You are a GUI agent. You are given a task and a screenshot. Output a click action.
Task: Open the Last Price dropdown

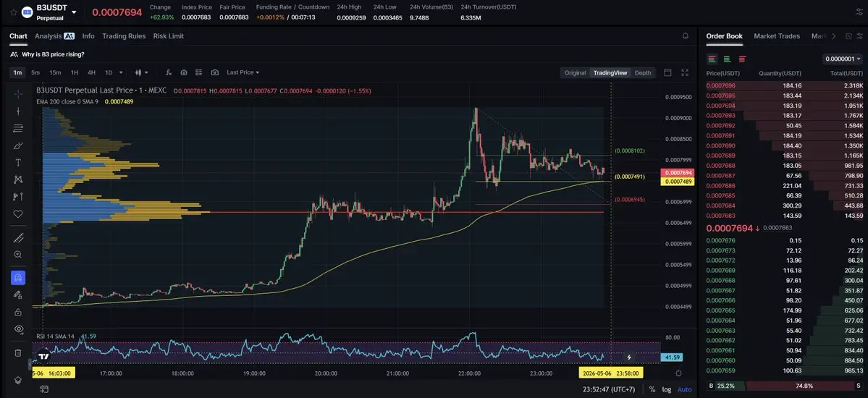pyautogui.click(x=243, y=72)
